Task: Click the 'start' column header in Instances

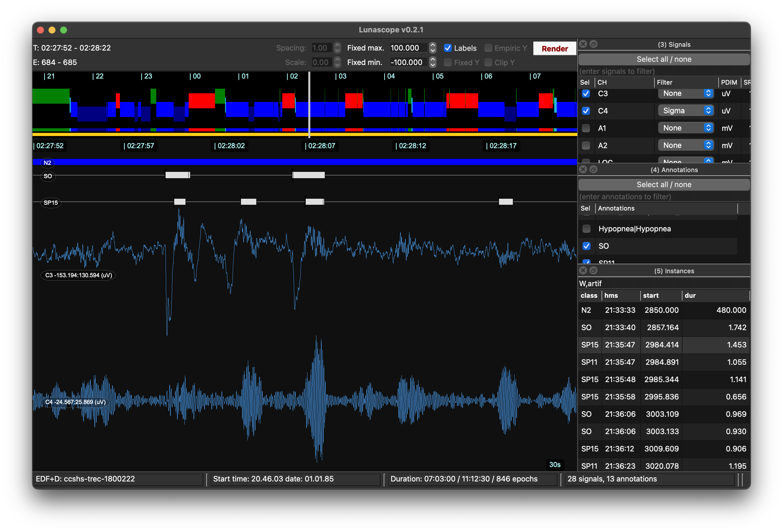Action: (x=651, y=296)
